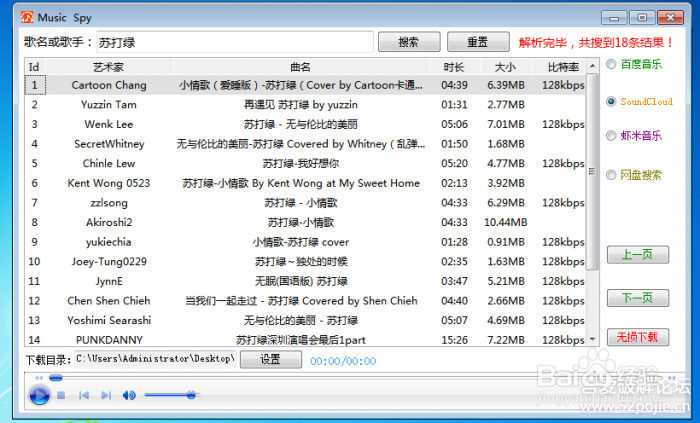Click the stop button in the player
Screen dimensions: 700x423
[61, 395]
